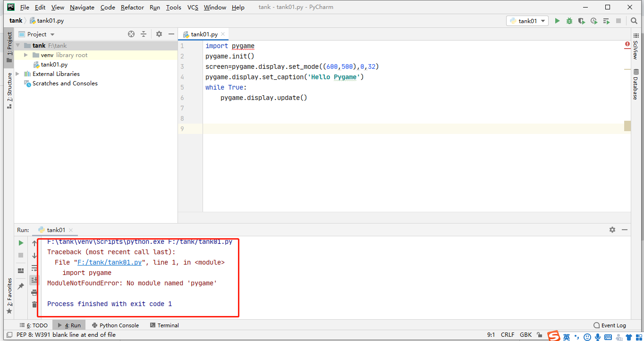Viewport: 644px width, 341px height.
Task: Run tank01 with Coverage
Action: (x=582, y=21)
